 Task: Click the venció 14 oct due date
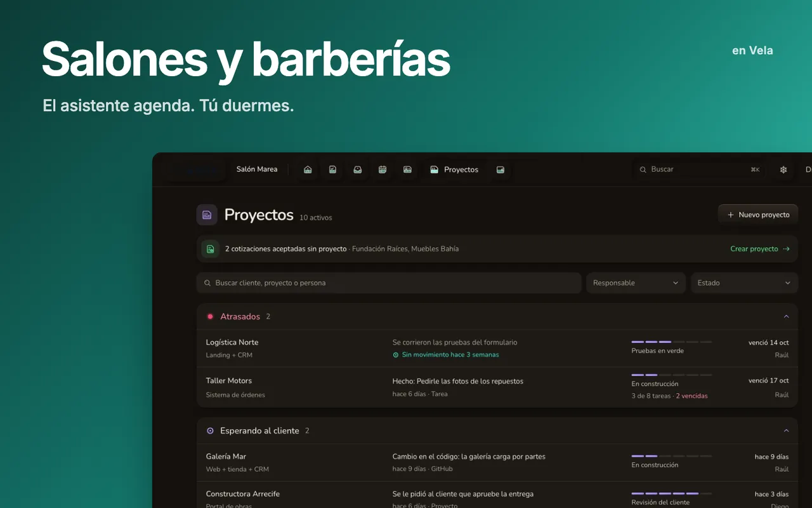click(x=769, y=342)
